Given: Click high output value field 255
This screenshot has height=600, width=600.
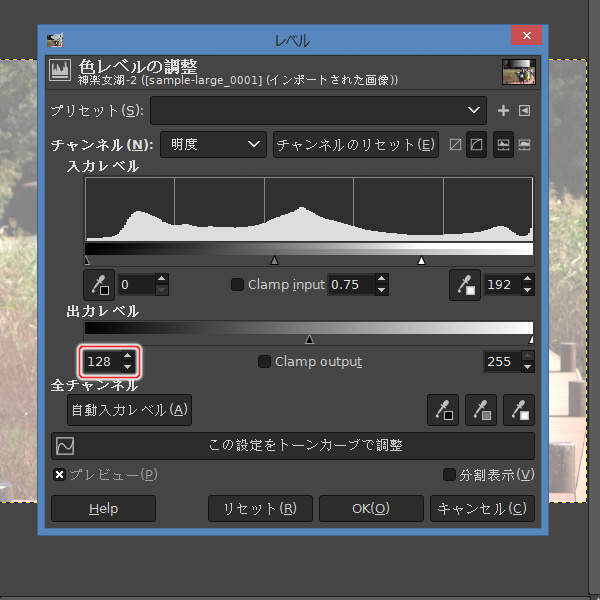Looking at the screenshot, I should point(504,362).
